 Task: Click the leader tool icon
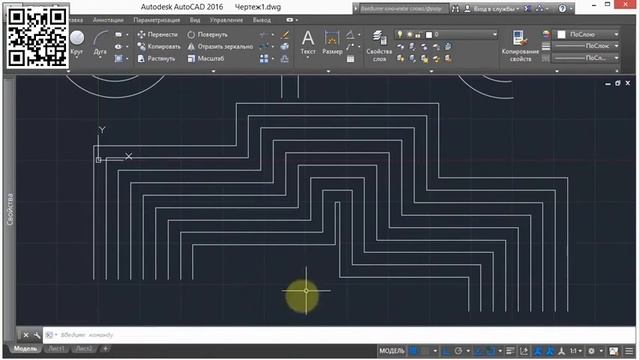tap(350, 47)
